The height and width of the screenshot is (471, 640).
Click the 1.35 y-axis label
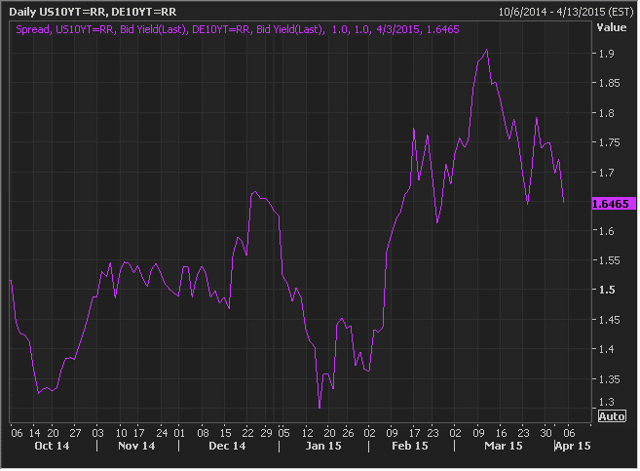[x=611, y=380]
